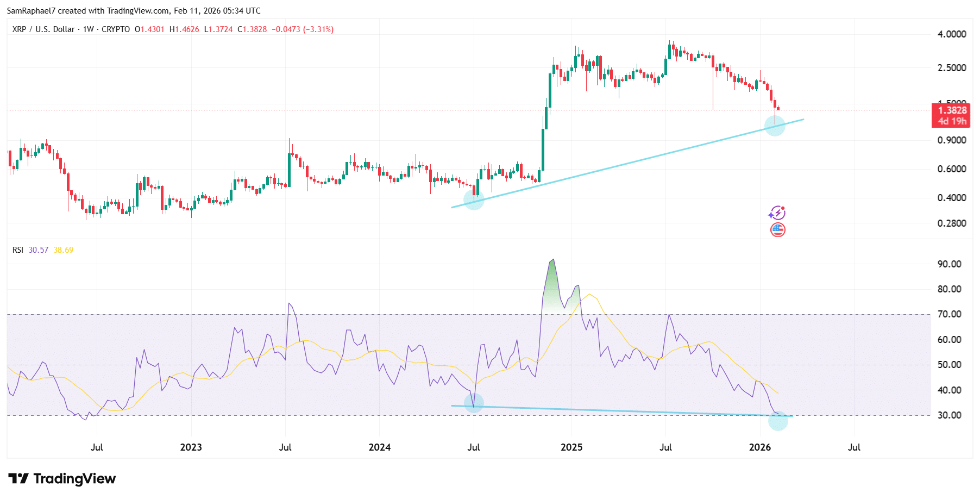980x499 pixels.
Task: Click the 4.0000 price scale label
Action: click(x=952, y=34)
